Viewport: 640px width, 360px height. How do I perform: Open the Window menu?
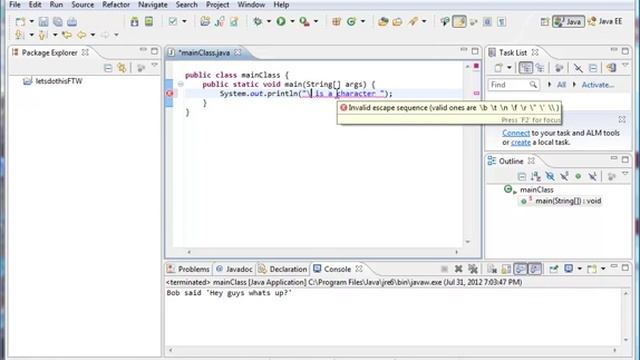pos(251,5)
